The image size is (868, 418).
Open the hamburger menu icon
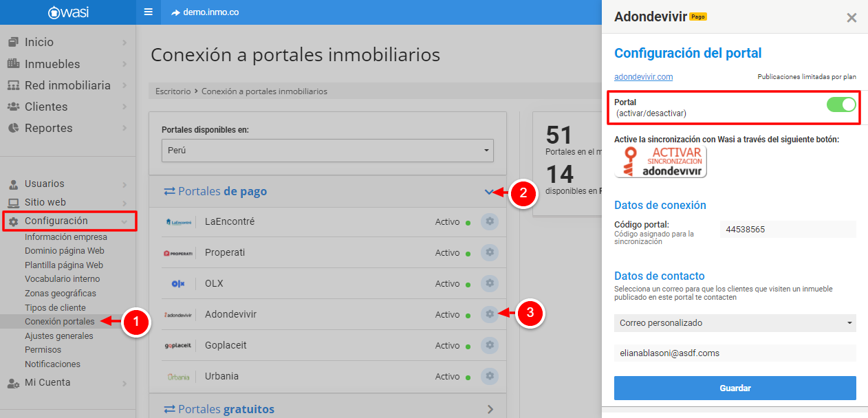click(x=148, y=12)
